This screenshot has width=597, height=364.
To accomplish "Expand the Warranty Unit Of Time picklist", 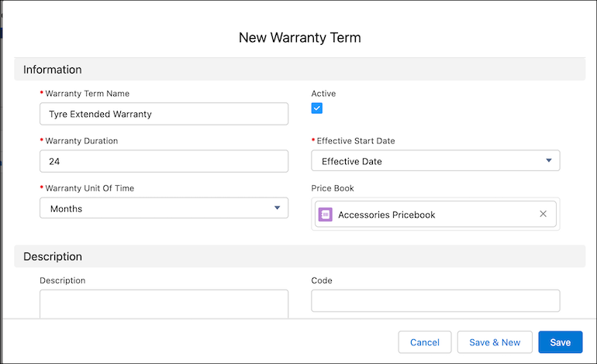I will (164, 208).
